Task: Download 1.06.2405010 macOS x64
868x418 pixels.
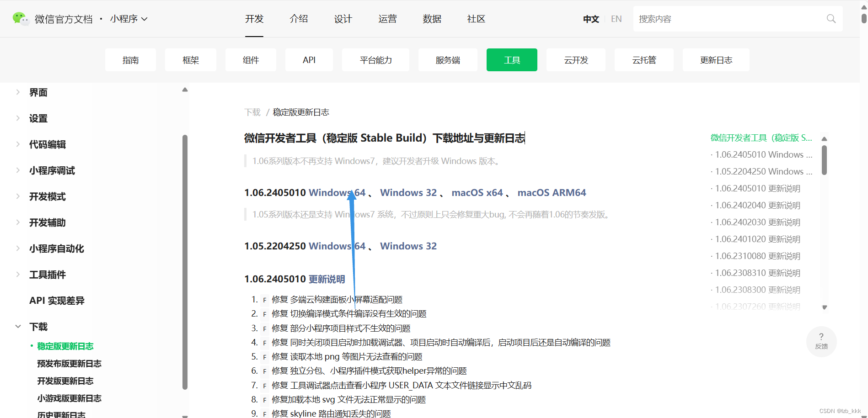Action: coord(477,193)
